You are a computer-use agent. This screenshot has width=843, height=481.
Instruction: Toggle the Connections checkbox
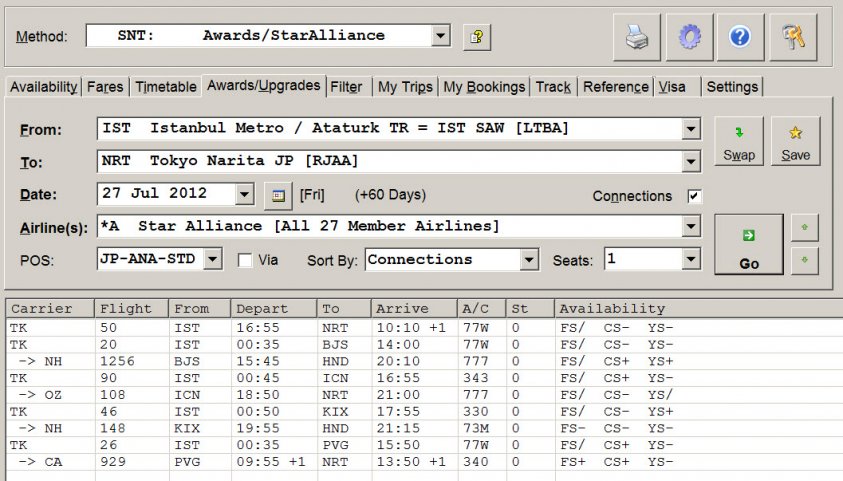694,196
